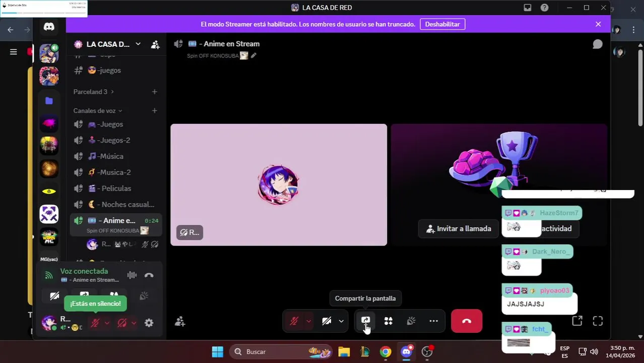Viewport: 644px width, 363px height.
Task: Join the -Juegos-2 voice channel
Action: [116, 140]
